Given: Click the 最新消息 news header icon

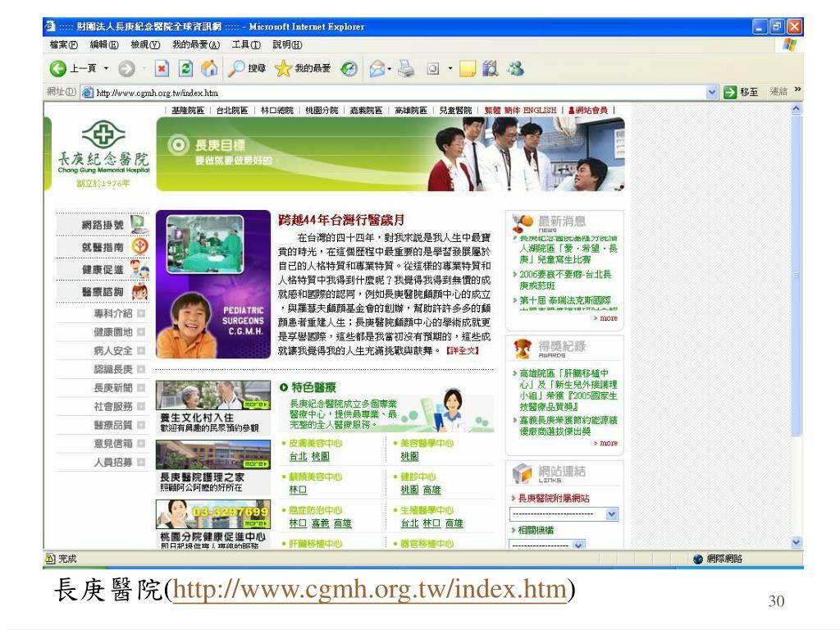Looking at the screenshot, I should 522,221.
